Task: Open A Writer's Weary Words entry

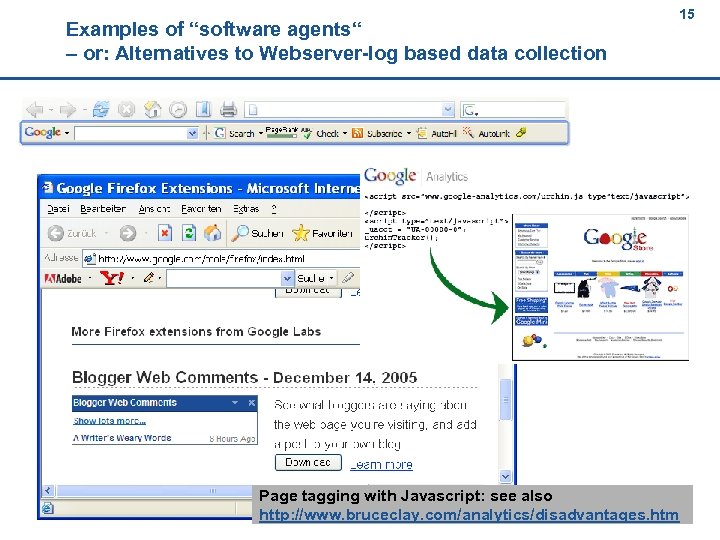Action: click(122, 438)
